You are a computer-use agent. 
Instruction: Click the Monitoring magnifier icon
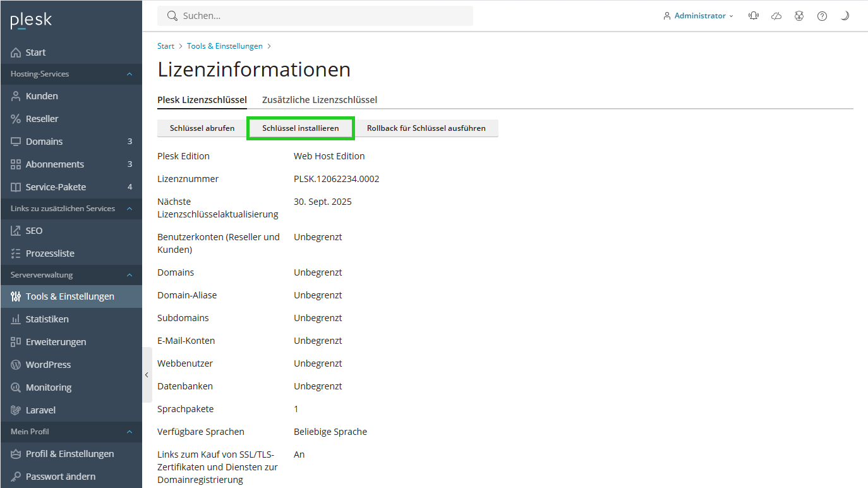coord(16,387)
